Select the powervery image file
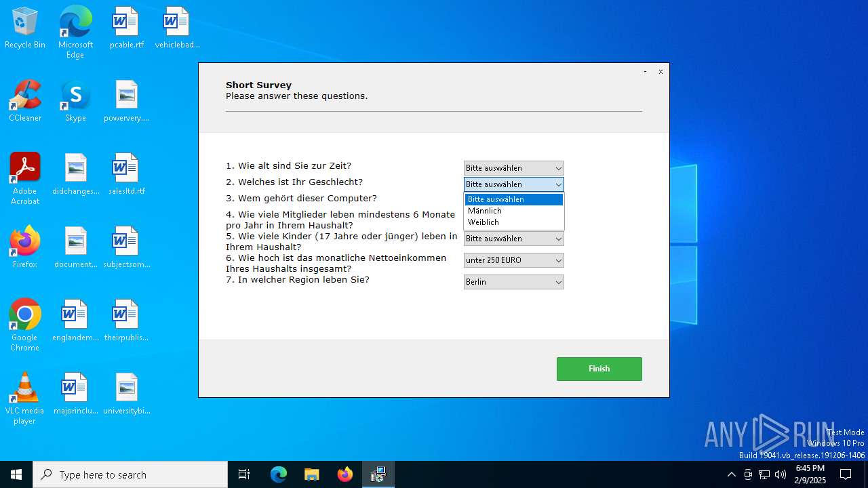 pos(126,102)
